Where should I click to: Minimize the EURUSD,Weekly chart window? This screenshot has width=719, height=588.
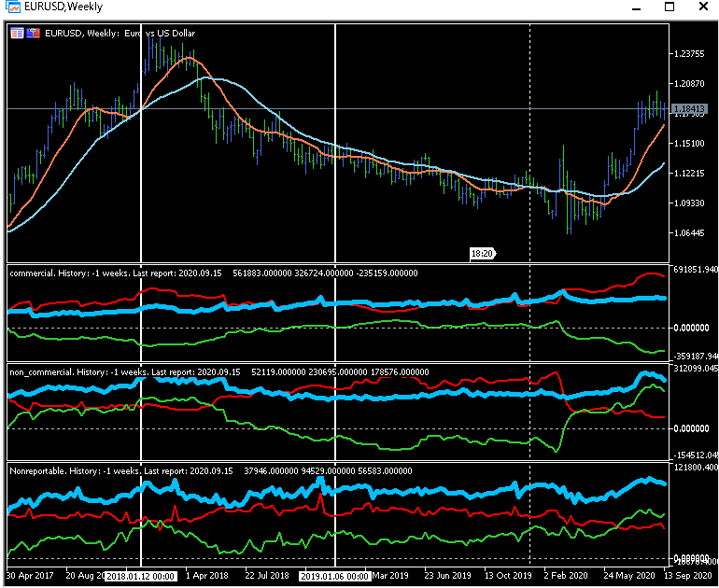click(x=636, y=7)
